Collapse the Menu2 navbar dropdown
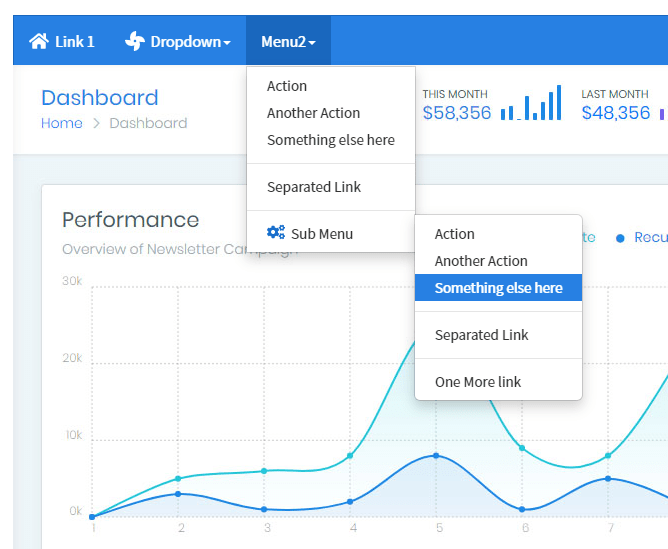This screenshot has width=668, height=549. [x=288, y=41]
